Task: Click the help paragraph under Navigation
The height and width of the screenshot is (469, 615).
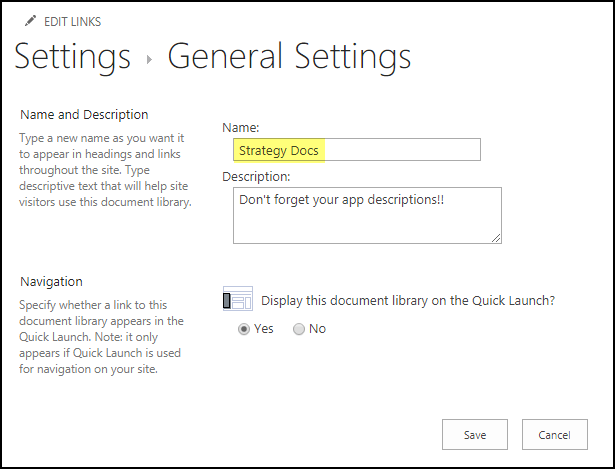Action: tap(102, 336)
